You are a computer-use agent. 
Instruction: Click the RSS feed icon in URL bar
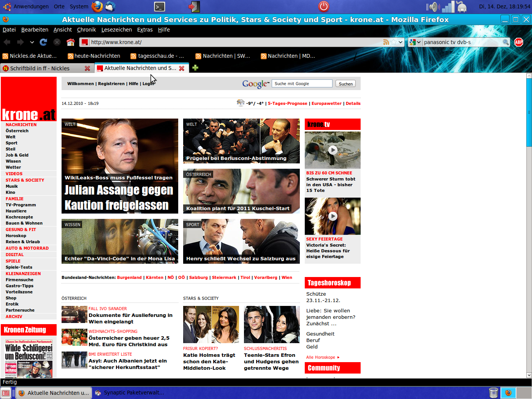pyautogui.click(x=386, y=42)
